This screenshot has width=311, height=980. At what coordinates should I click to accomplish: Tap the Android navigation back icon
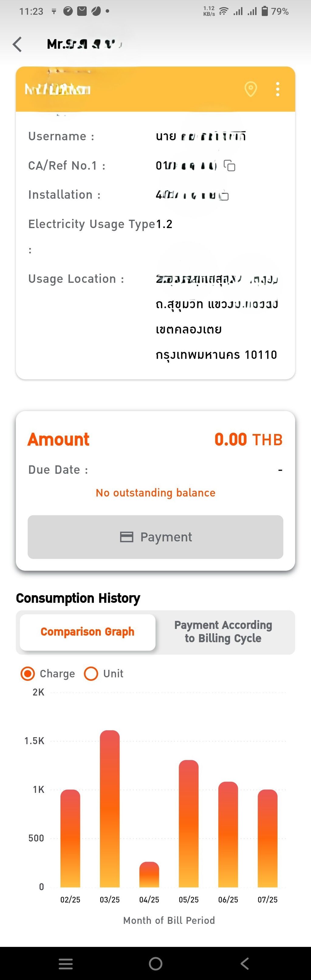245,964
